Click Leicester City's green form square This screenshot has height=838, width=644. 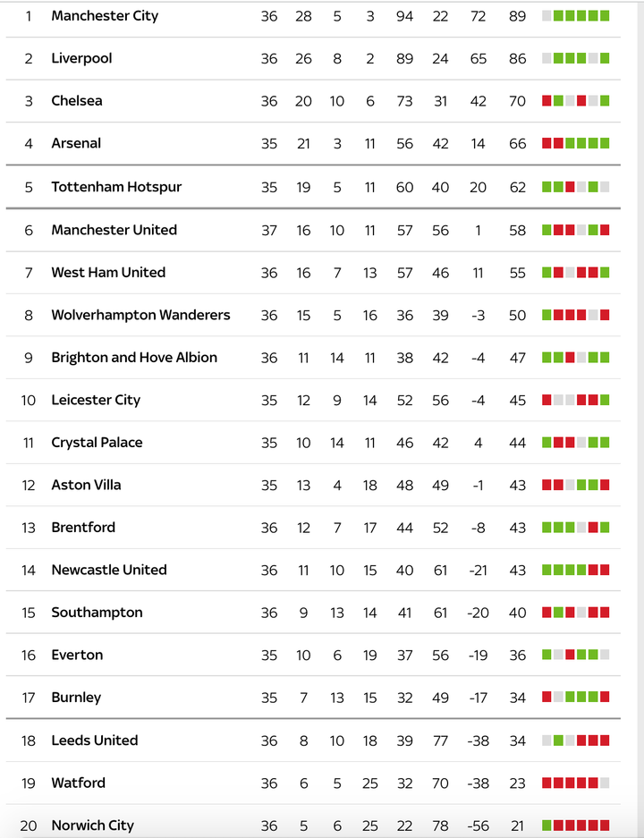click(605, 401)
